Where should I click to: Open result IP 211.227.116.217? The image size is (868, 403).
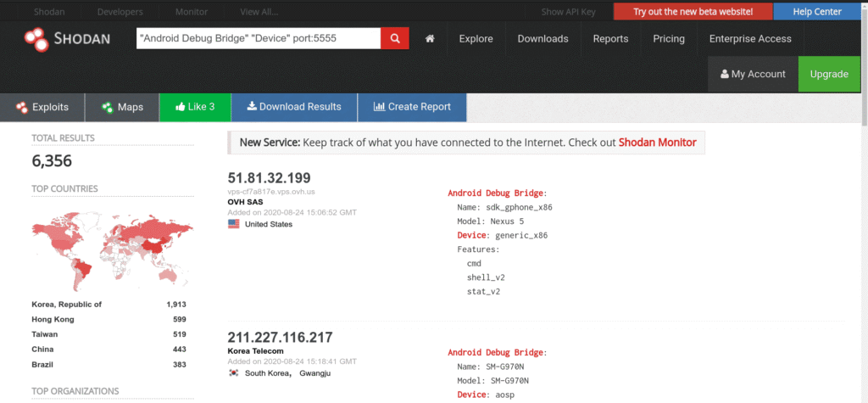click(x=280, y=337)
